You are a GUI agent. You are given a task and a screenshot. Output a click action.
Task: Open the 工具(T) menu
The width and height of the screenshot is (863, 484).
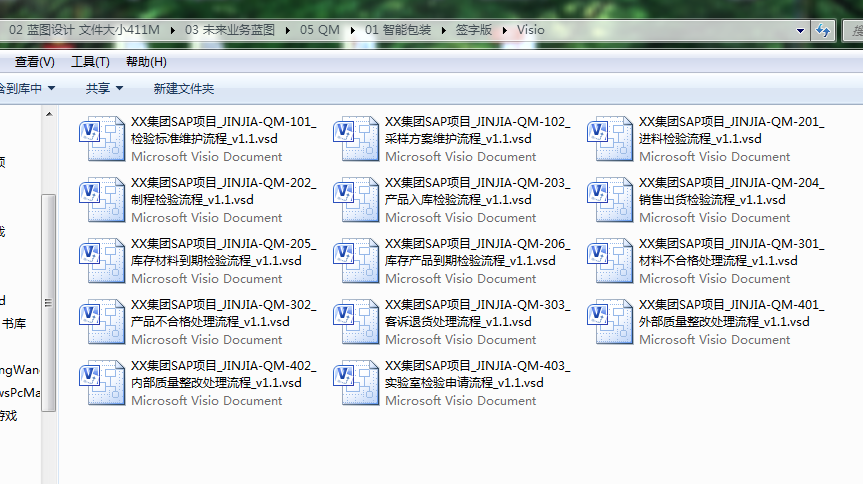90,62
